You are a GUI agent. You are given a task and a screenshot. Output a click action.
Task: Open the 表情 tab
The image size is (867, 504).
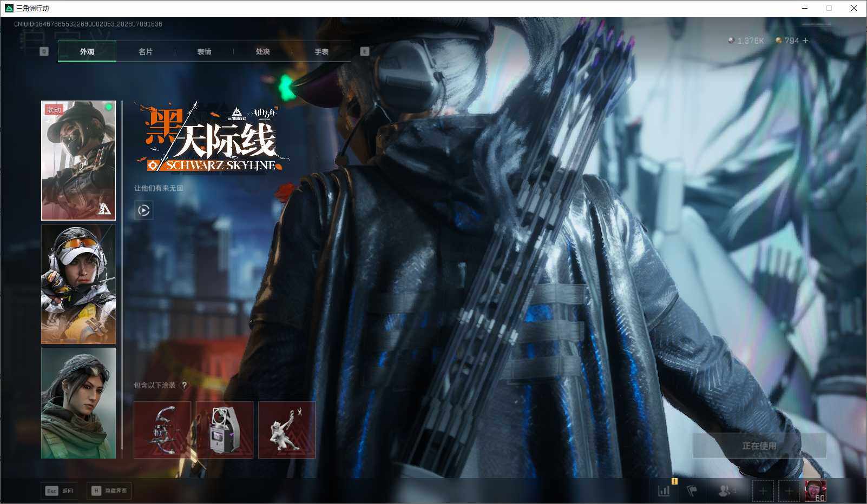[x=204, y=51]
